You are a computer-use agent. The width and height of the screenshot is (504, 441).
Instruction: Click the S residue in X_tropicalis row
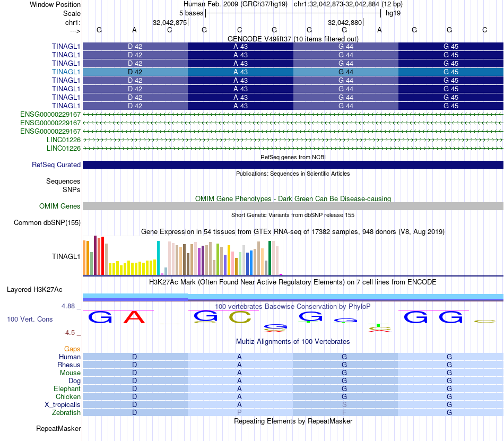344,405
